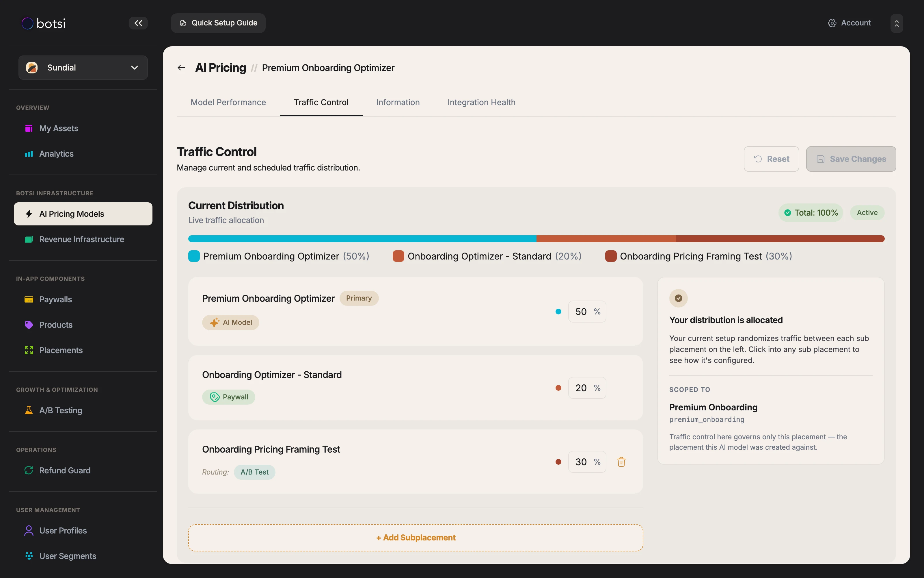Click the User Segments dots icon
Viewport: 924px width, 578px height.
tap(29, 556)
